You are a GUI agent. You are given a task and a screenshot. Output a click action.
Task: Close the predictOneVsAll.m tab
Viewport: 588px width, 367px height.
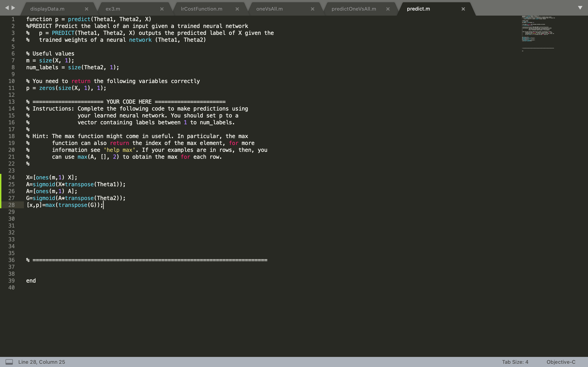[x=388, y=9]
